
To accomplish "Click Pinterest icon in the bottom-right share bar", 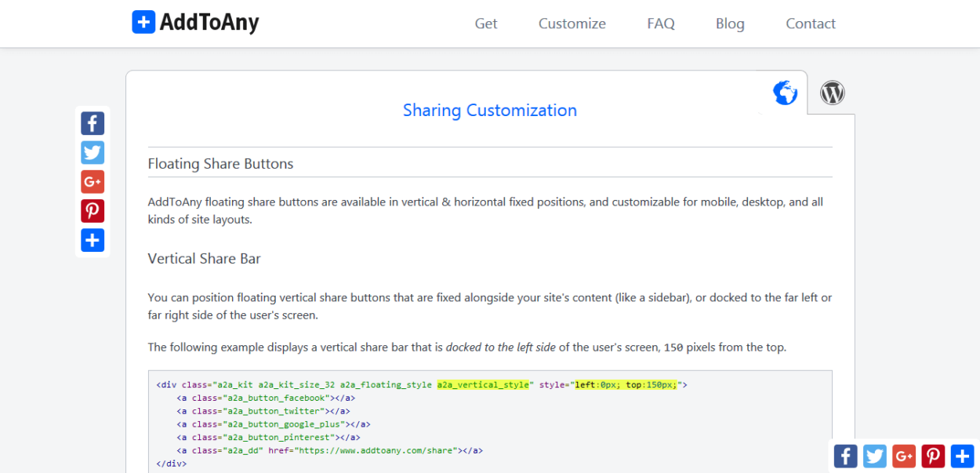I will pos(933,456).
